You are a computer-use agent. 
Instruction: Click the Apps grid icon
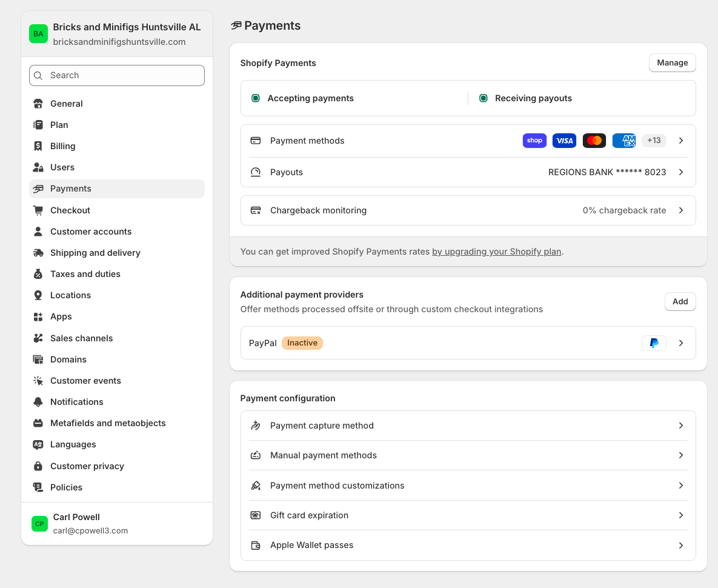pos(38,316)
